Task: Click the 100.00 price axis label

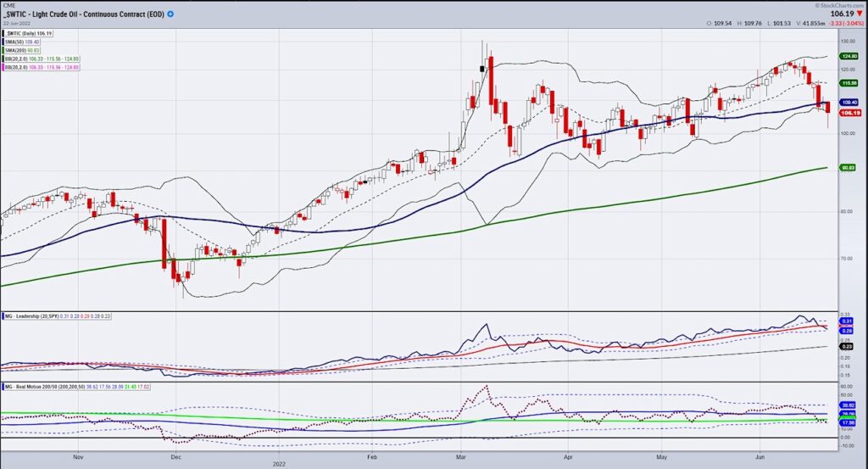Action: coord(848,133)
